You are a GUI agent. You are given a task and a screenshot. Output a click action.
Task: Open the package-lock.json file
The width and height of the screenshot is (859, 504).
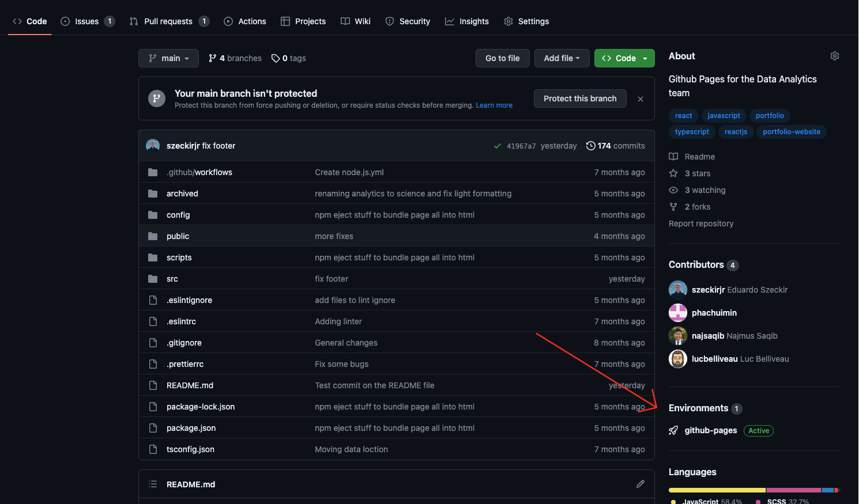pyautogui.click(x=201, y=407)
